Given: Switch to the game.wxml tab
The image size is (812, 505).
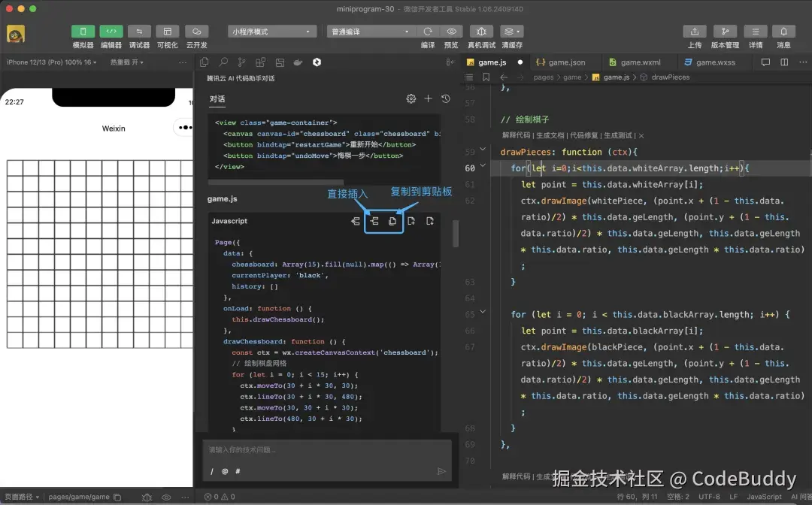Looking at the screenshot, I should click(635, 62).
